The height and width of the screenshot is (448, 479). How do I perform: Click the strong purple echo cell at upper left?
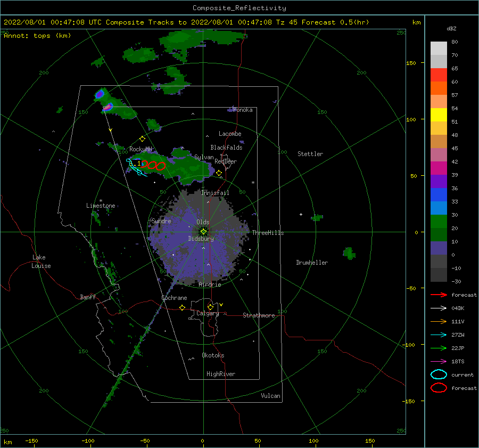point(100,94)
